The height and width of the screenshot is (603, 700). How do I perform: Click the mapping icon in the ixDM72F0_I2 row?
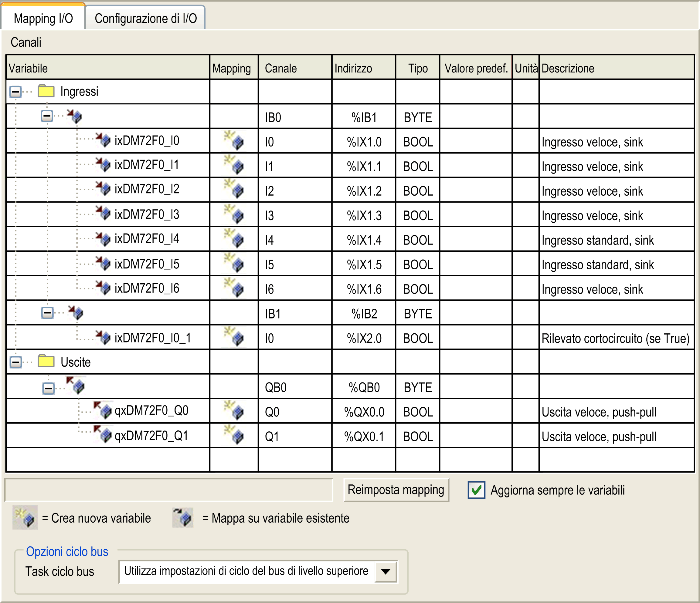[234, 189]
